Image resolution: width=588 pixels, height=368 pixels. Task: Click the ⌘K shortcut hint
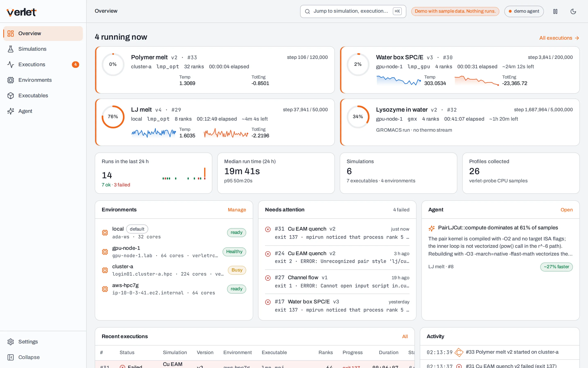click(397, 11)
